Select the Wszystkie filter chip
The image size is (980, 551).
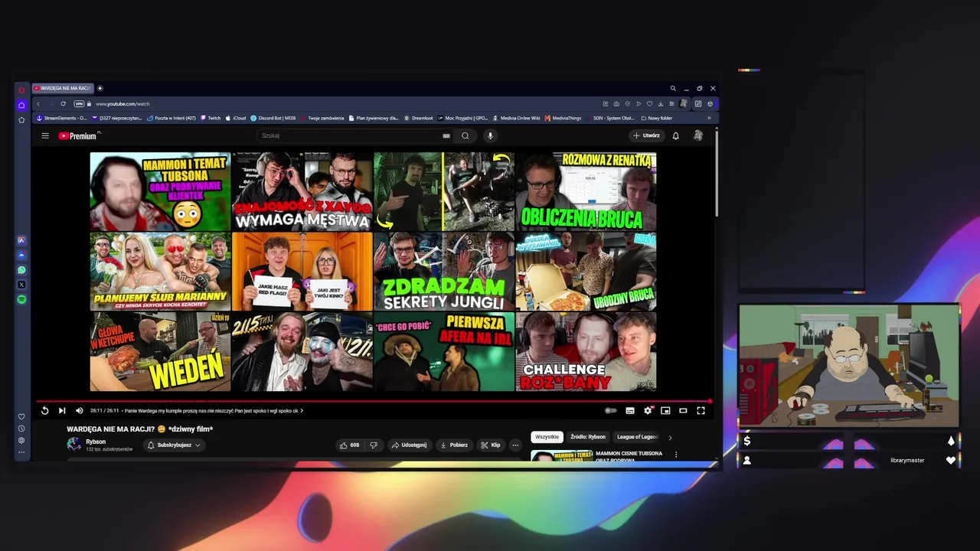tap(547, 437)
